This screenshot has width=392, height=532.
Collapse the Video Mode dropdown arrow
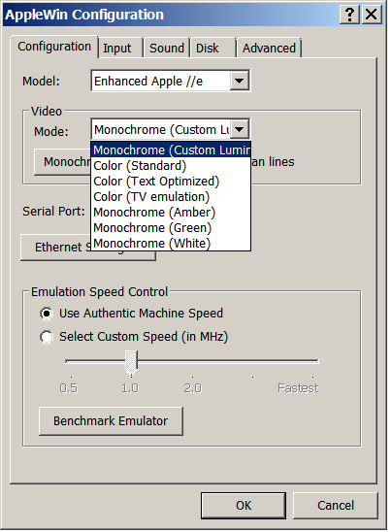click(240, 129)
